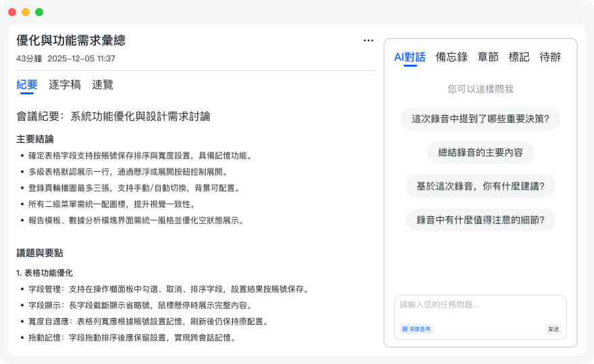Image resolution: width=594 pixels, height=364 pixels.
Task: Choose the 總結錄音的主要內容 suggestion
Action: tap(480, 152)
